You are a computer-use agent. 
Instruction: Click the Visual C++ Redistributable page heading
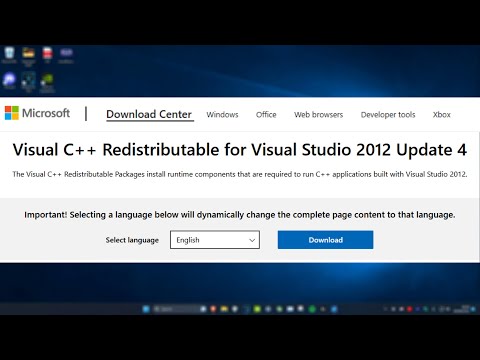point(240,150)
